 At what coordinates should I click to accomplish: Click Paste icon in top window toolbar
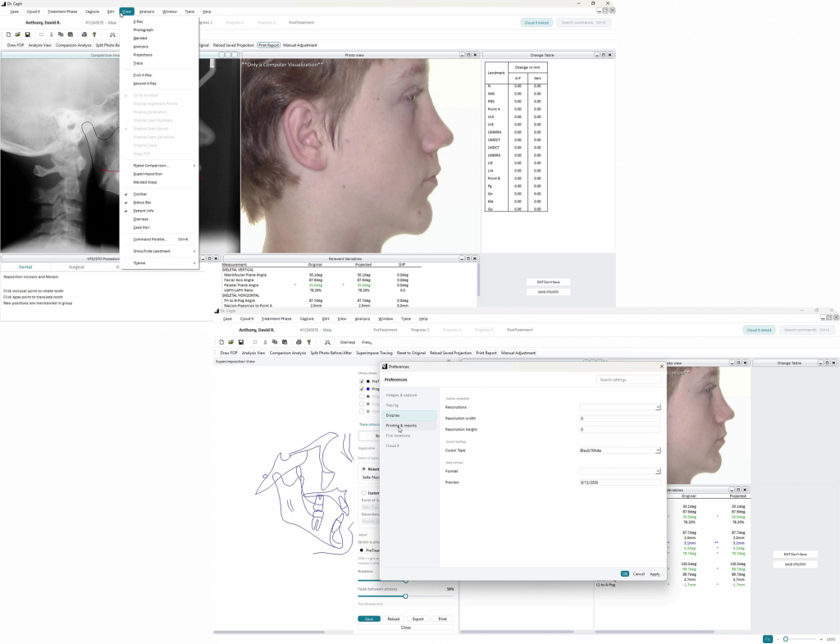71,34
